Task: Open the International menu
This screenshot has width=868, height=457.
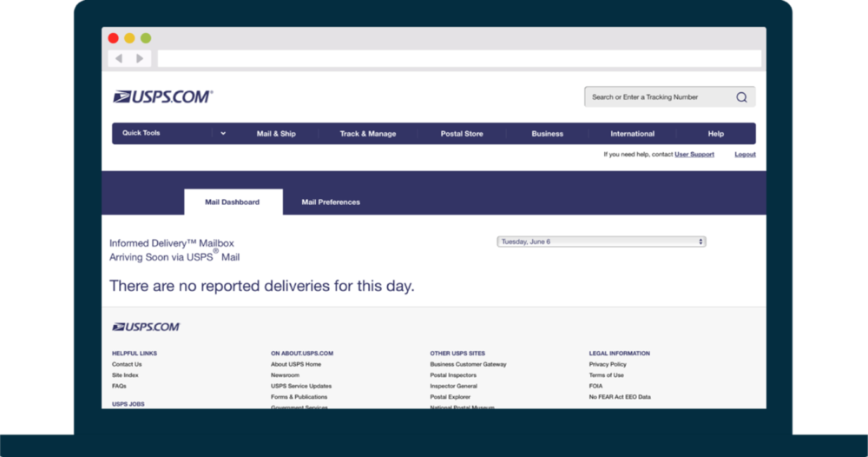Action: (632, 134)
